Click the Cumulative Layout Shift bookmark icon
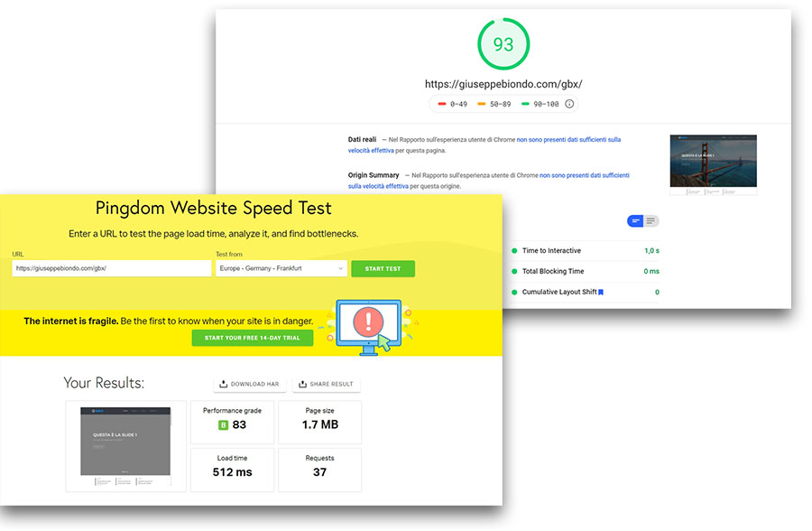 coord(601,293)
